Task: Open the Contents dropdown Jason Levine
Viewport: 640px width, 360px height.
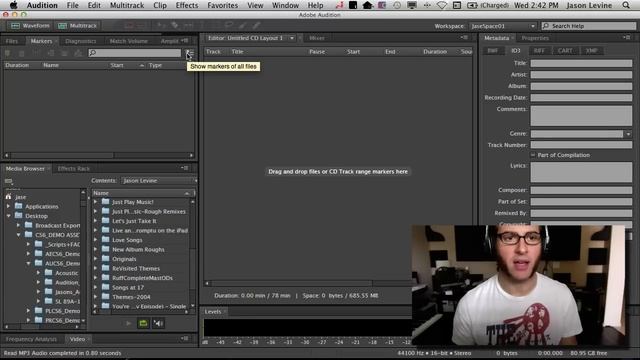Action: click(x=159, y=180)
